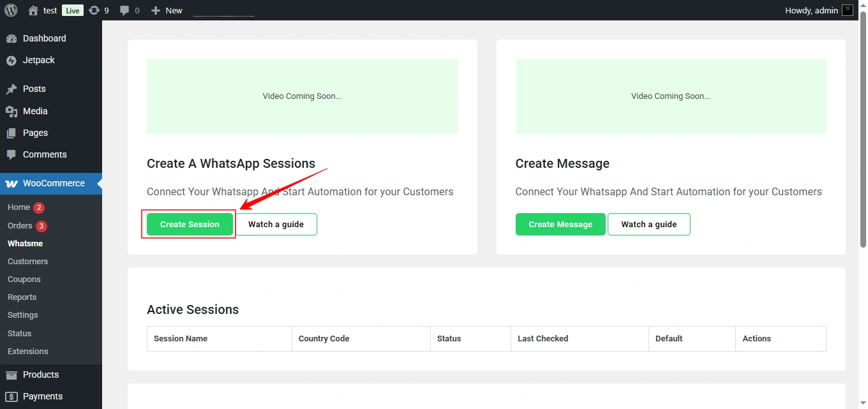
Task: Click the New plus icon
Action: coord(155,10)
